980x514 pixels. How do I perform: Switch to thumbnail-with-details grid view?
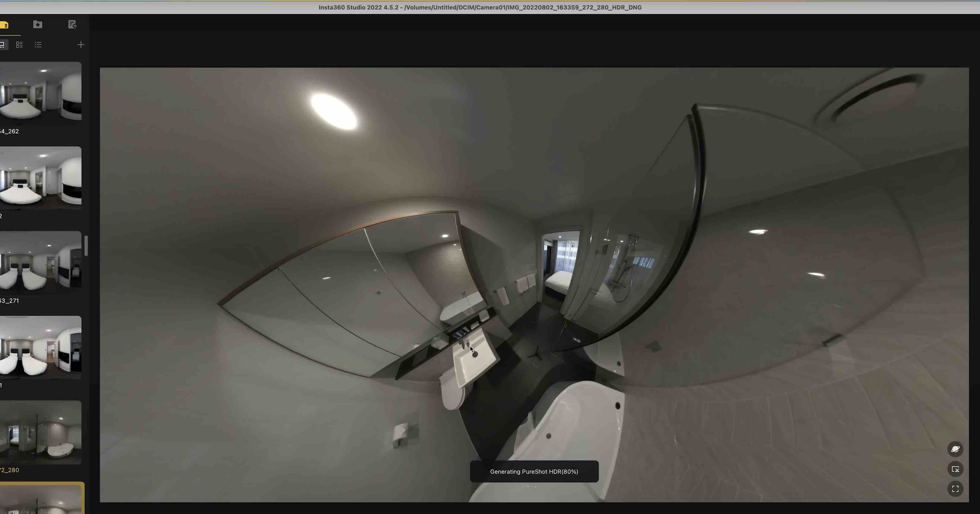pos(19,45)
